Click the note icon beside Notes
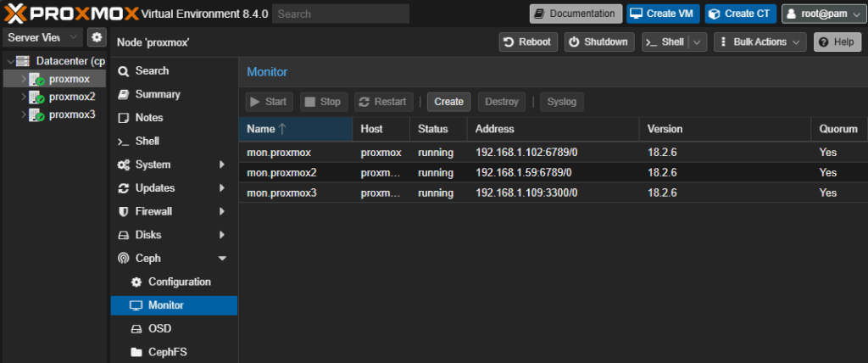The width and height of the screenshot is (868, 363). pyautogui.click(x=124, y=118)
